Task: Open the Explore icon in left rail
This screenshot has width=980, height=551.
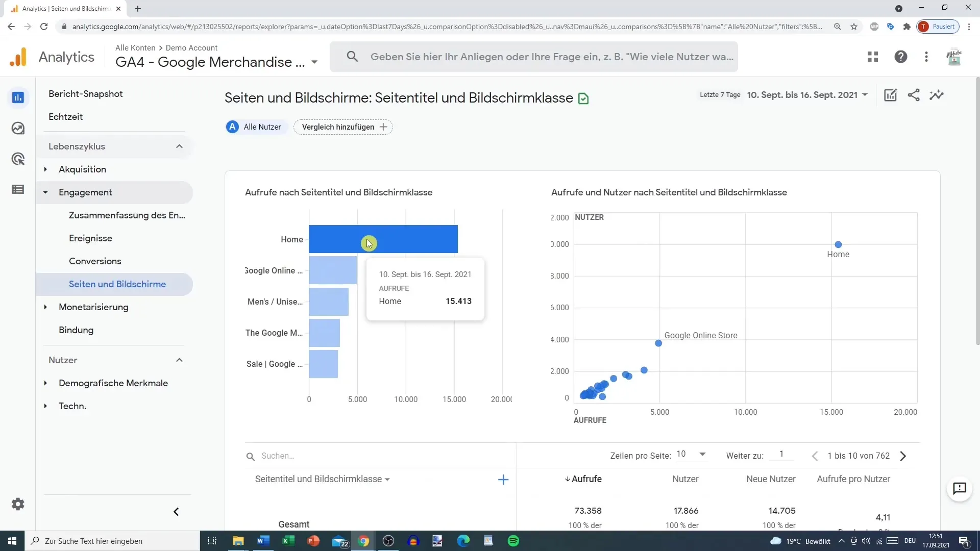Action: click(x=18, y=128)
